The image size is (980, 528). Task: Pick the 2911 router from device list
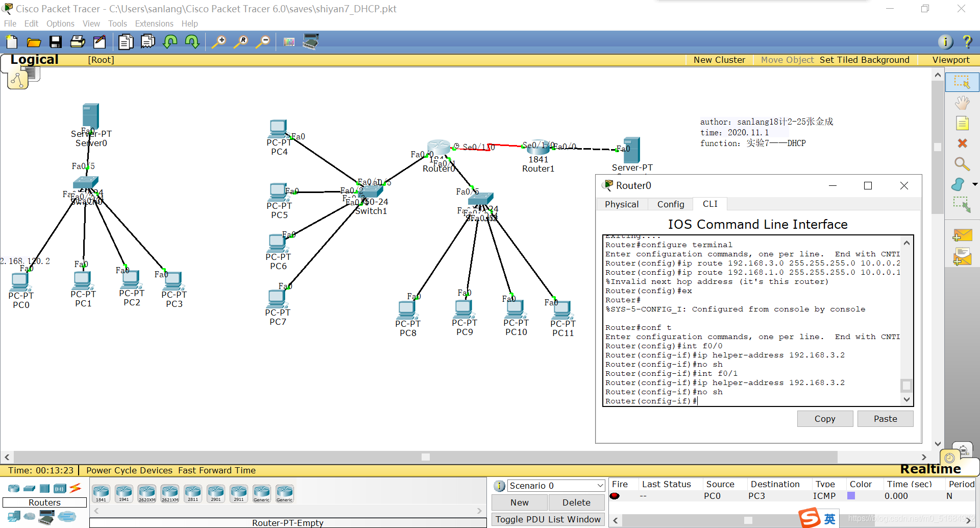239,493
